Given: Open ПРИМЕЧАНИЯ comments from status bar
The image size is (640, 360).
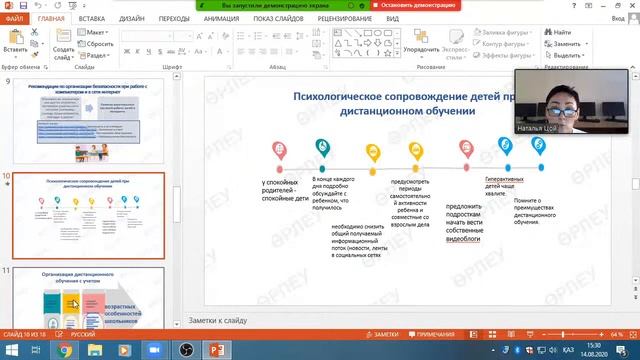Looking at the screenshot, I should click(x=432, y=335).
